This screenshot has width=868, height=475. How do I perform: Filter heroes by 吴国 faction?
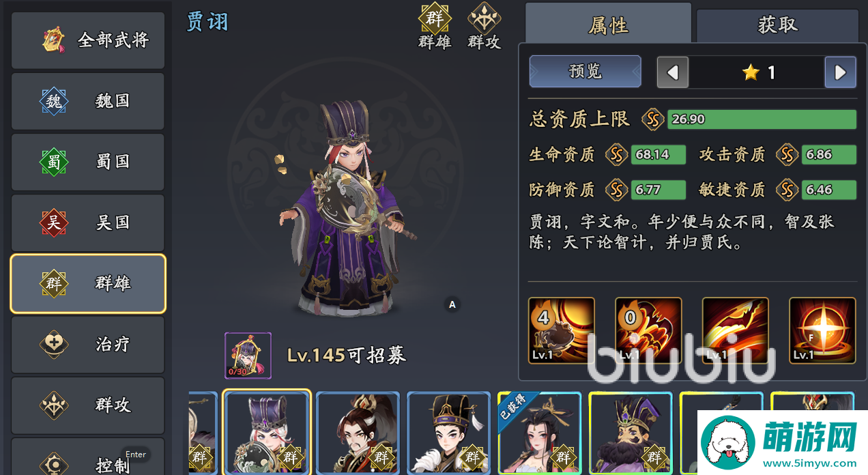click(x=88, y=222)
